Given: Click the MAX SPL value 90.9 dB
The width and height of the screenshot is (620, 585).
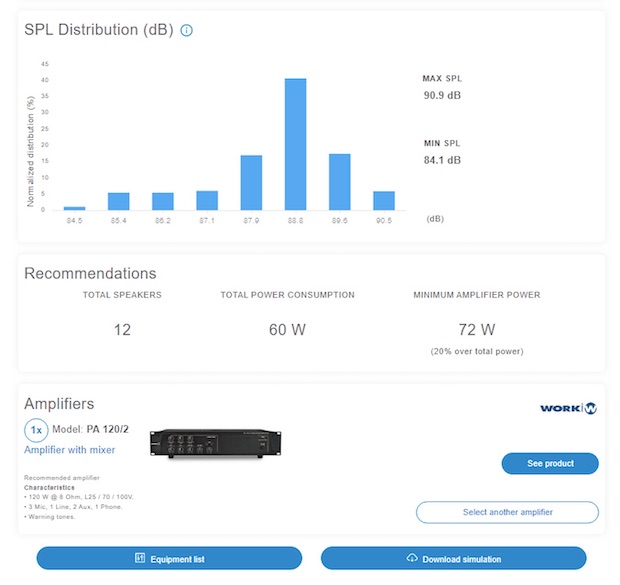Looking at the screenshot, I should click(x=442, y=96).
